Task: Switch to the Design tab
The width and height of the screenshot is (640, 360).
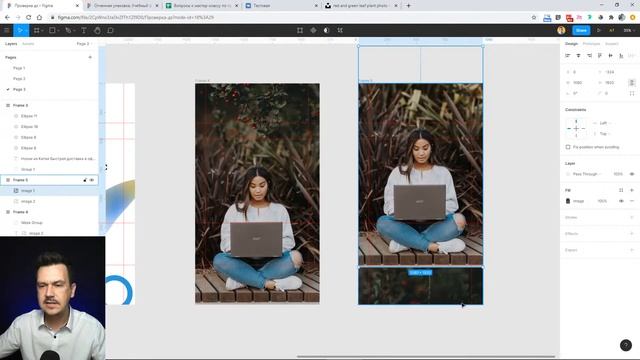Action: click(x=571, y=44)
